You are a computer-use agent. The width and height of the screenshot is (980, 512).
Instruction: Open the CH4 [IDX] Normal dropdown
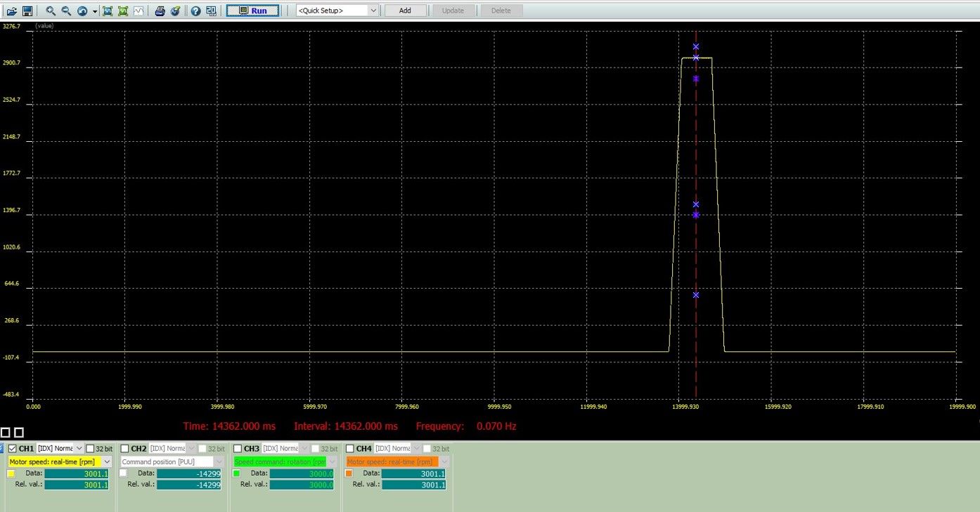point(397,448)
